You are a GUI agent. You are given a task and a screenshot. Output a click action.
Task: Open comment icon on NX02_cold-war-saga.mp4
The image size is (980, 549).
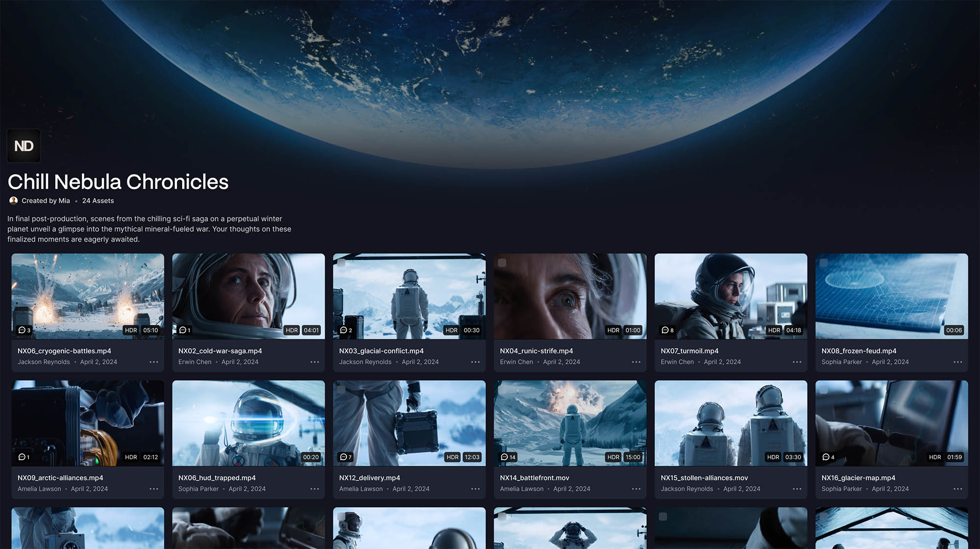[x=185, y=330]
